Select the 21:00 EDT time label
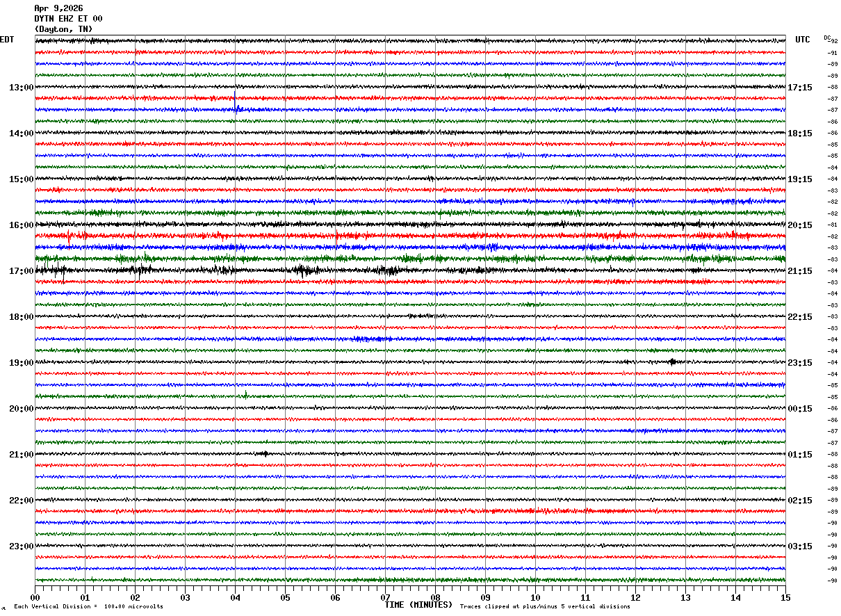Screen dimensions: 841x616 coord(22,455)
